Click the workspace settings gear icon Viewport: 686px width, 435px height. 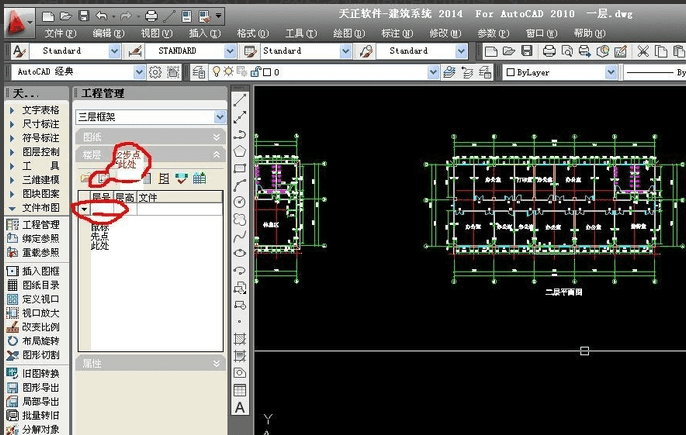[x=155, y=72]
